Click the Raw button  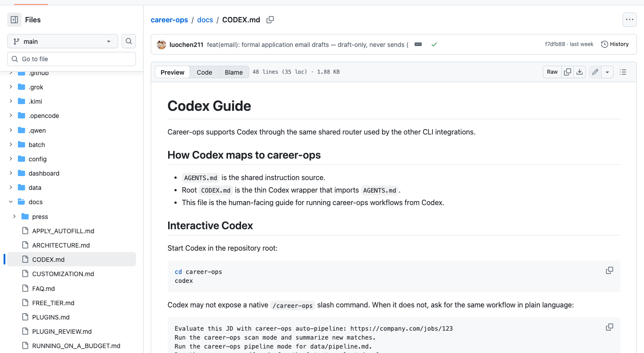[552, 72]
